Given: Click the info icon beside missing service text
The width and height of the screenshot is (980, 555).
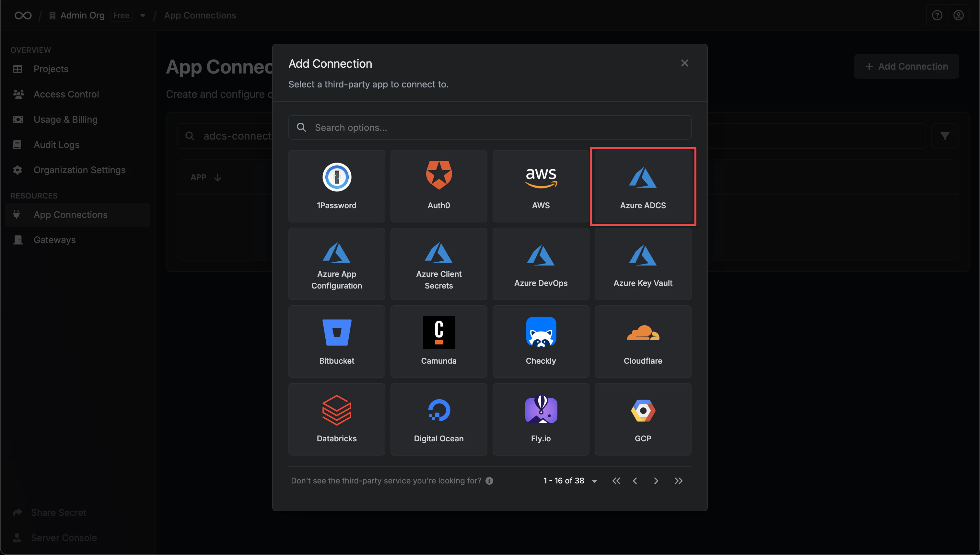Looking at the screenshot, I should pos(489,481).
